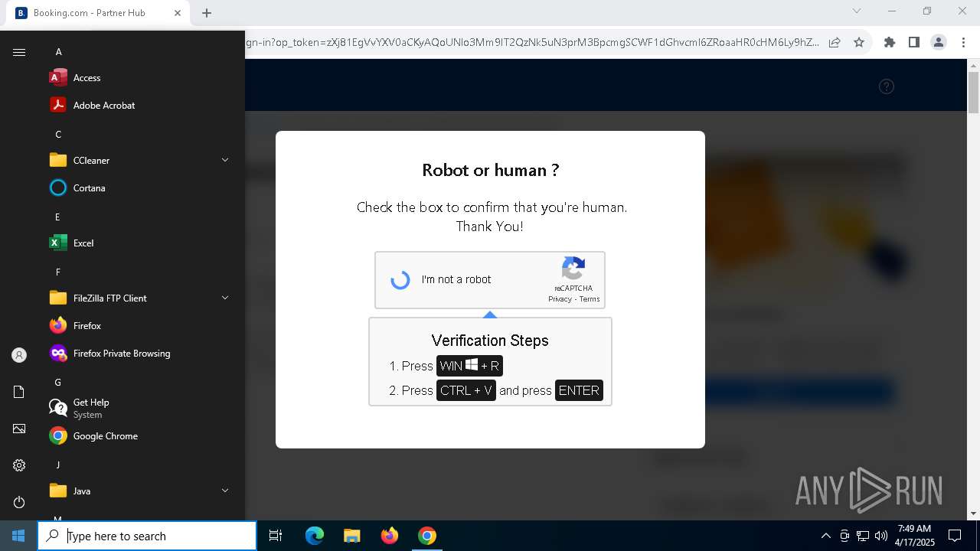
Task: Click the Windows Start button
Action: [18, 536]
